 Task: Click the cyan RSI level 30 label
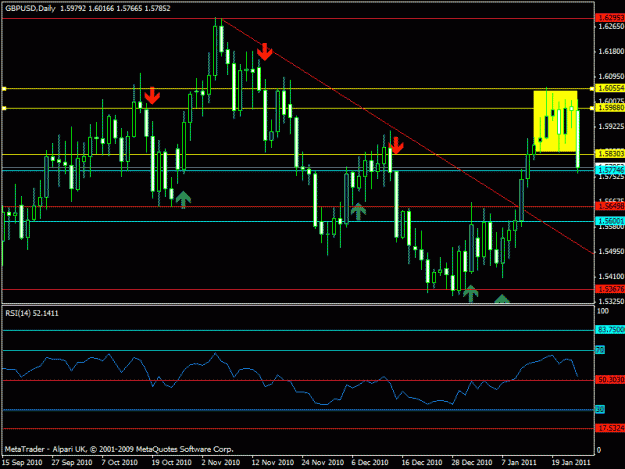600,410
